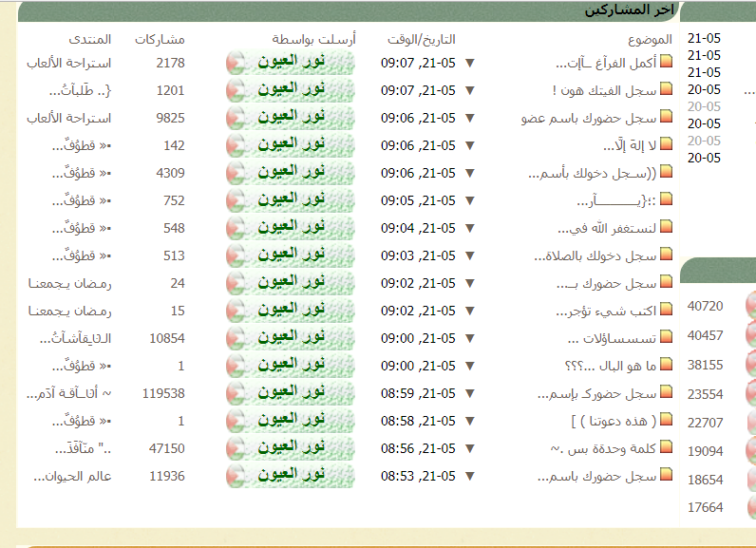This screenshot has height=548, width=756.
Task: Click the down arrow beside the 09:04 timestamp
Action: 469,229
